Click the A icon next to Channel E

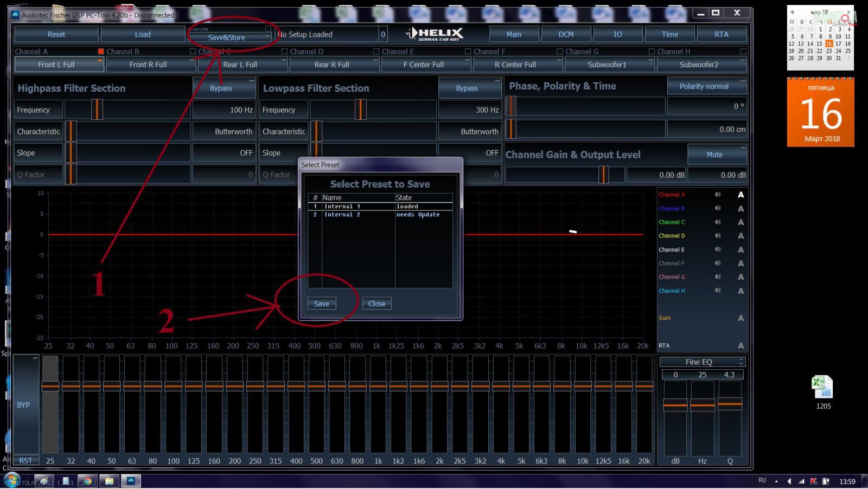[741, 250]
